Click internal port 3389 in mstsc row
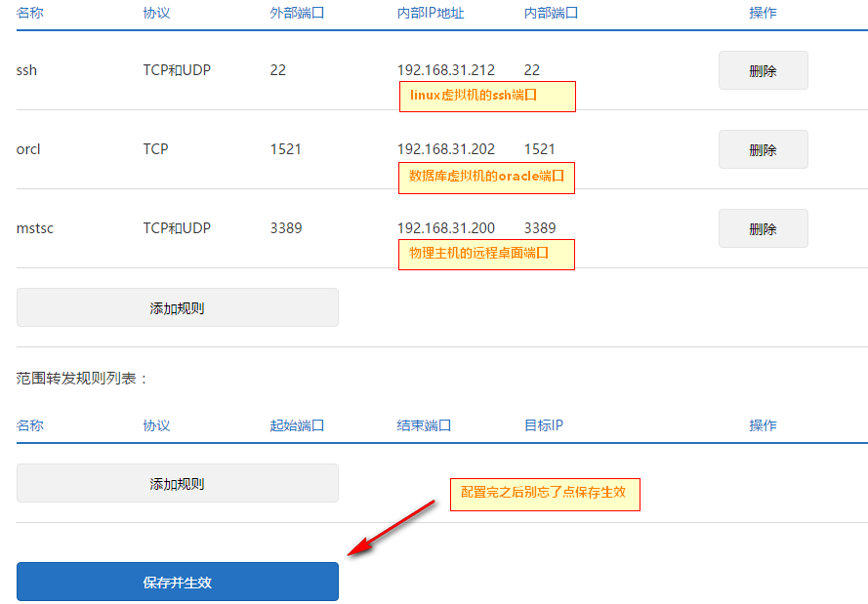Image resolution: width=868 pixels, height=604 pixels. click(x=540, y=228)
